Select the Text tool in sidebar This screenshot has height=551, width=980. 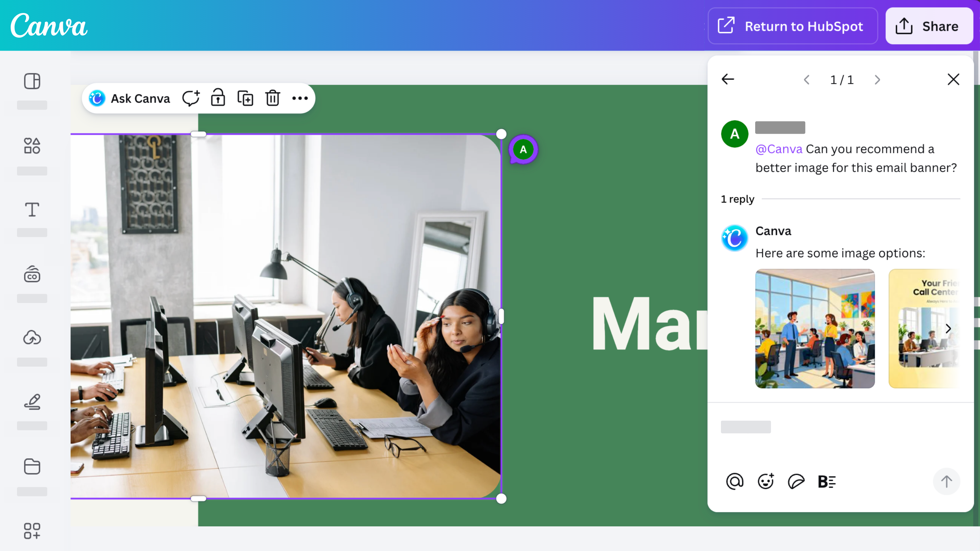(x=32, y=210)
